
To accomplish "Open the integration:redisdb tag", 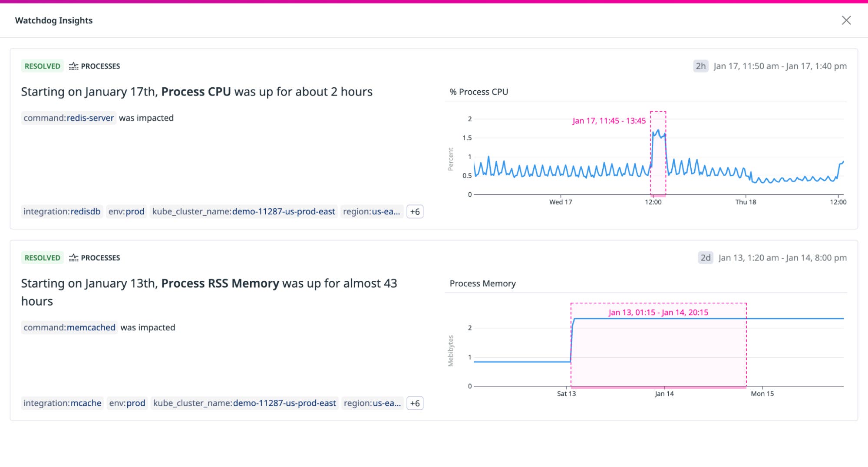I will (62, 211).
